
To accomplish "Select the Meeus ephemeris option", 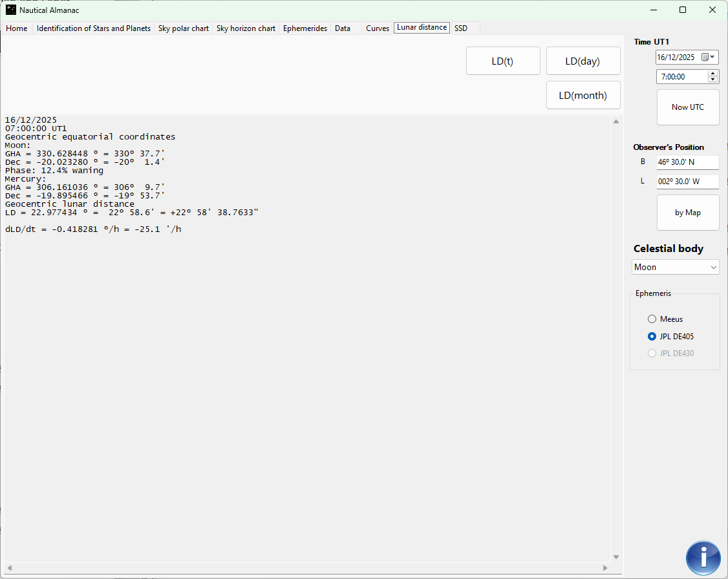I will pyautogui.click(x=652, y=319).
